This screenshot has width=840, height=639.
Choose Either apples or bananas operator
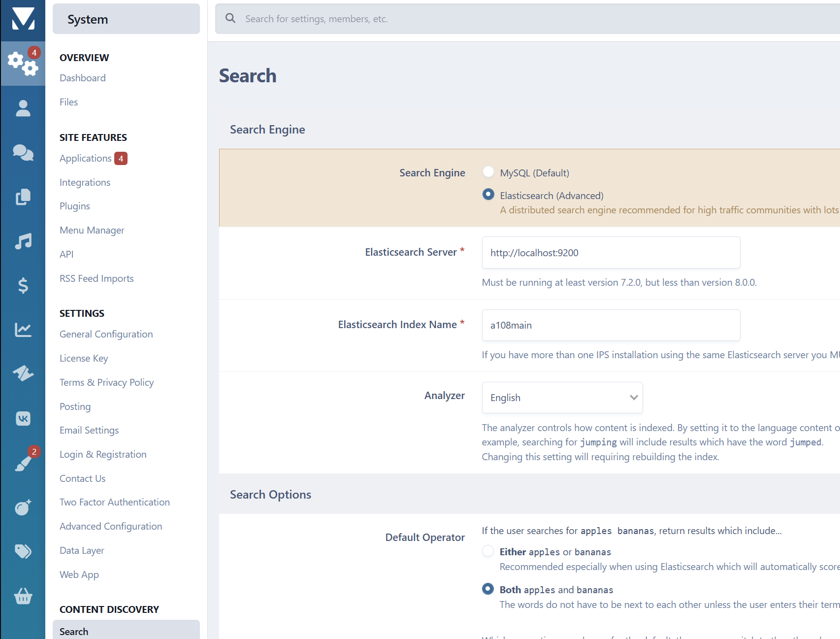pyautogui.click(x=487, y=551)
